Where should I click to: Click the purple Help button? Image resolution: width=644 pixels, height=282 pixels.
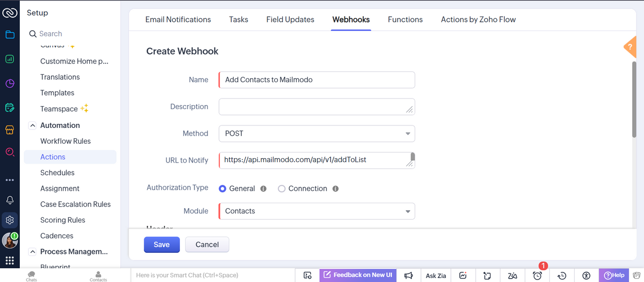tap(614, 276)
